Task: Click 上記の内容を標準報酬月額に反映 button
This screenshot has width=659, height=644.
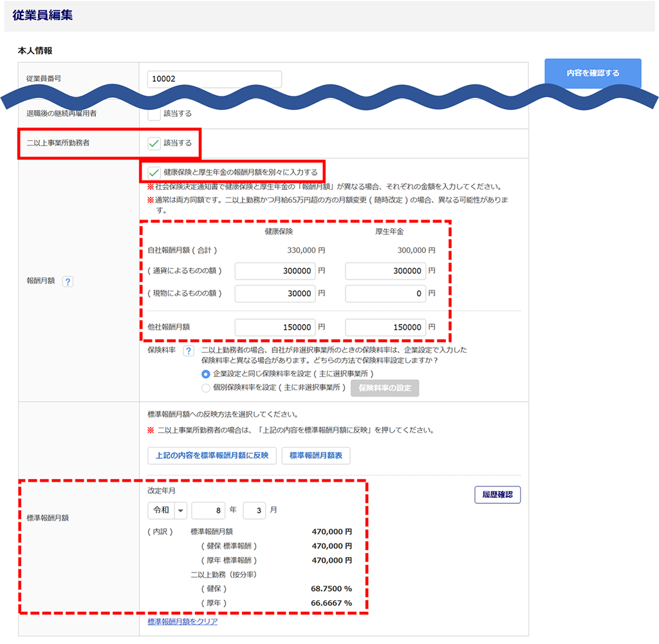Action: tap(212, 455)
